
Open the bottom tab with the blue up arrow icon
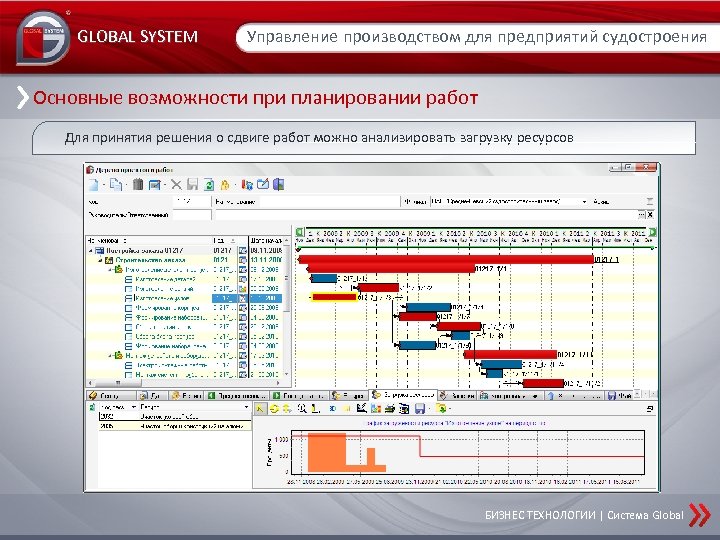click(574, 395)
